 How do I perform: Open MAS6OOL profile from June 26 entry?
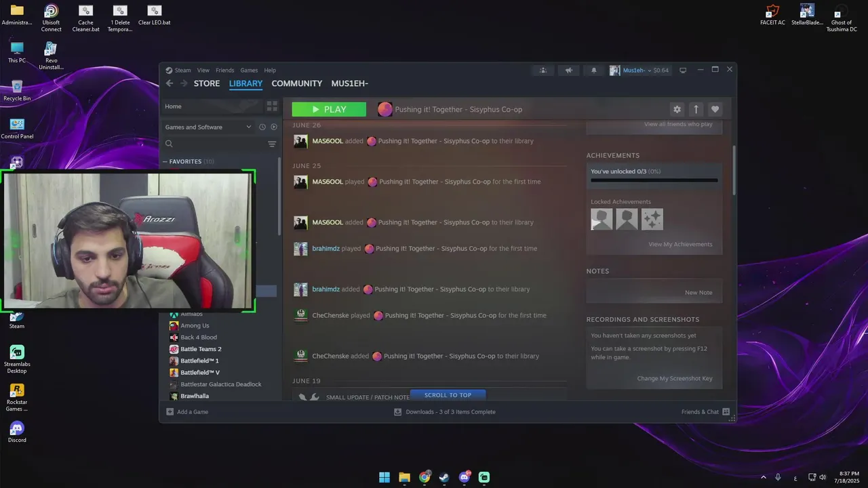pyautogui.click(x=328, y=141)
